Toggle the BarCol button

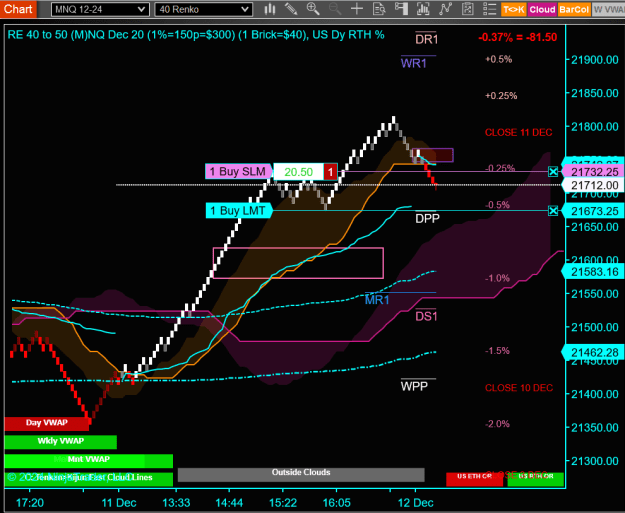coord(574,10)
